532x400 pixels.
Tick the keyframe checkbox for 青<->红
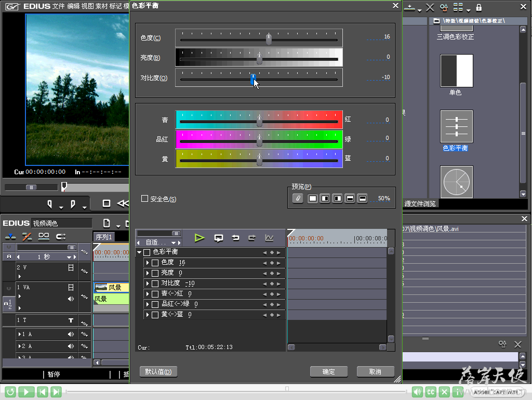coord(155,294)
